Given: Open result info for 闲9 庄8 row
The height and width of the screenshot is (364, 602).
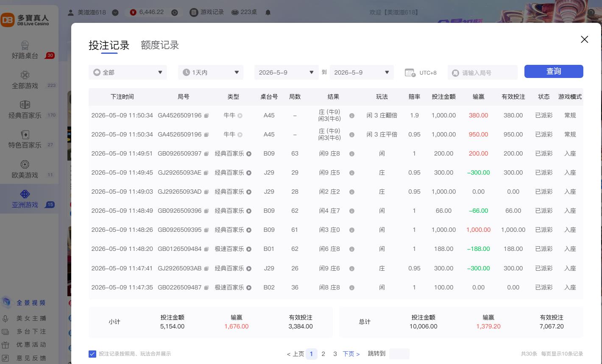Looking at the screenshot, I should (351, 154).
